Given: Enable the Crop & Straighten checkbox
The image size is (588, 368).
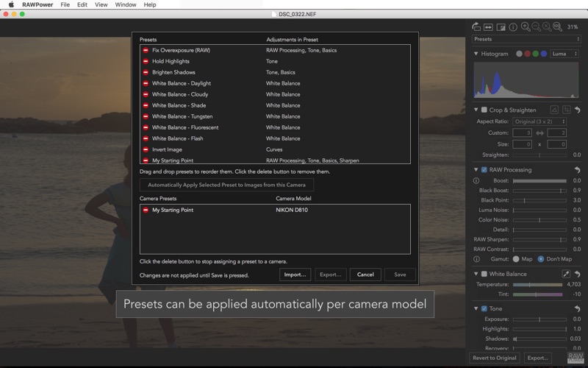Looking at the screenshot, I should tap(484, 110).
